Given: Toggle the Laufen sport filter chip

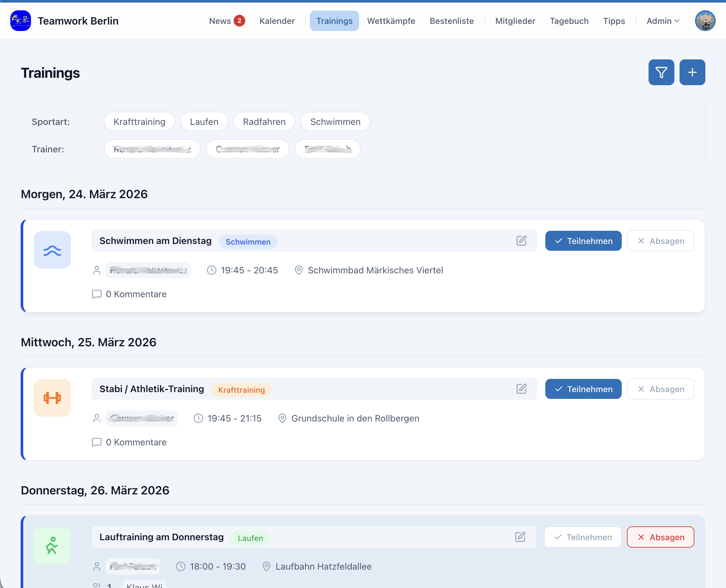Looking at the screenshot, I should click(x=204, y=122).
